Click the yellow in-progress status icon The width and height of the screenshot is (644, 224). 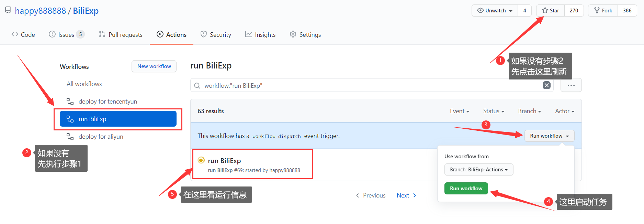[201, 160]
